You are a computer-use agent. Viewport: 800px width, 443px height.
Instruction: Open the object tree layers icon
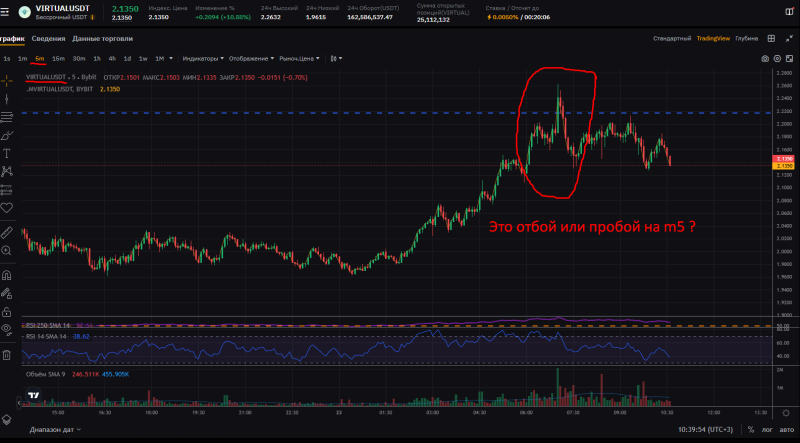click(7, 420)
